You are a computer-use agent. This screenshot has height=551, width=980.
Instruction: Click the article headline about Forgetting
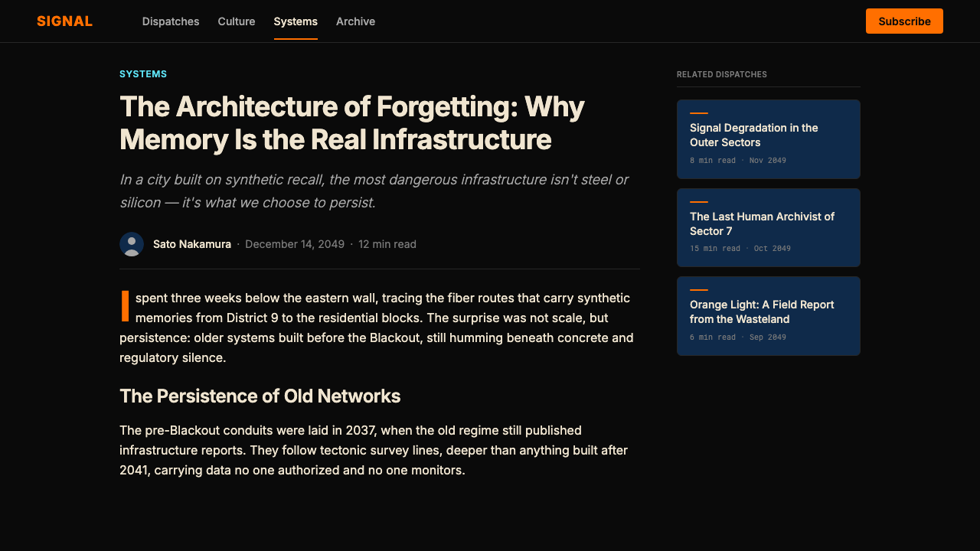(352, 123)
